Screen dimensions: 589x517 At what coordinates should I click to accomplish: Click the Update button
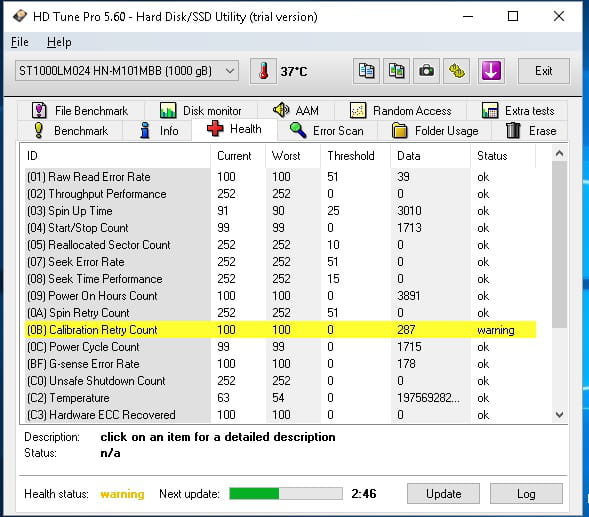(443, 494)
